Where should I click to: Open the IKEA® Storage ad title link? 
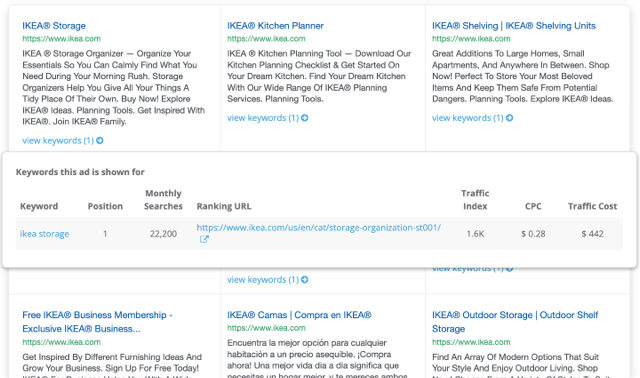[x=54, y=26]
